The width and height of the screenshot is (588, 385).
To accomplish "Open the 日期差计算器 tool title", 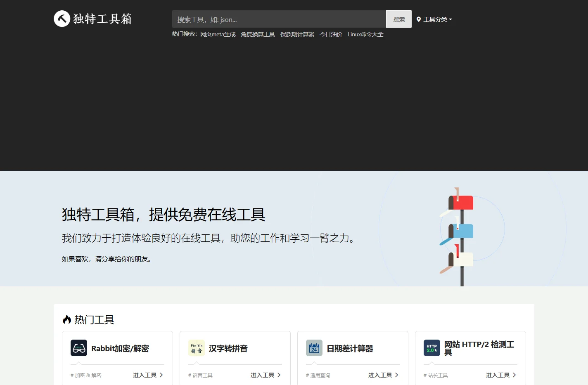I will click(x=350, y=348).
